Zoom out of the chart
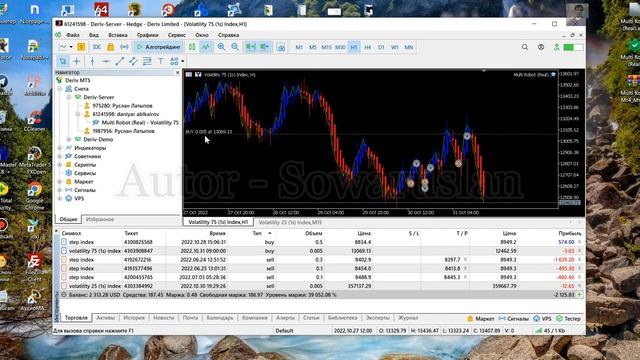 235,47
